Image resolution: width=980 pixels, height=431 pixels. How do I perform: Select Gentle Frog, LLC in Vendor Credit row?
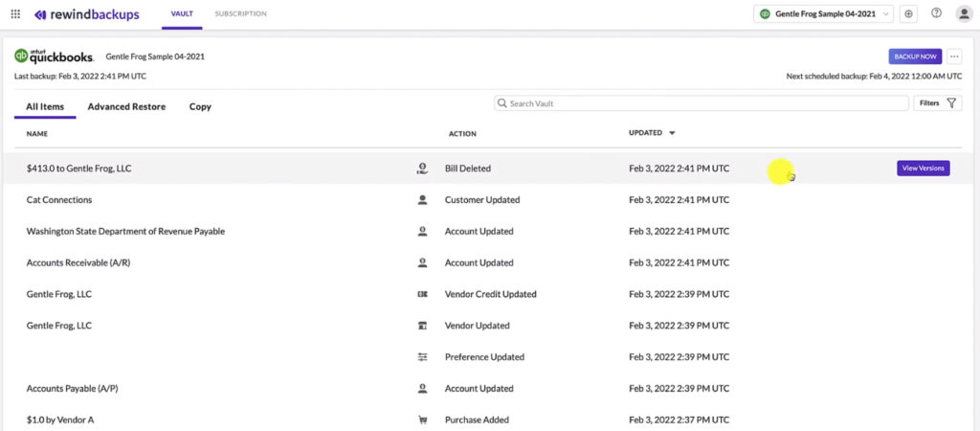(59, 294)
